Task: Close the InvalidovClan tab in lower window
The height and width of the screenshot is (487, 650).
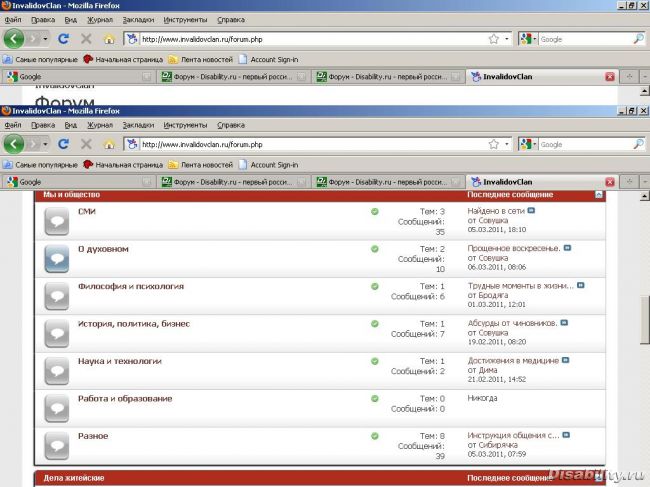Action: coord(609,182)
